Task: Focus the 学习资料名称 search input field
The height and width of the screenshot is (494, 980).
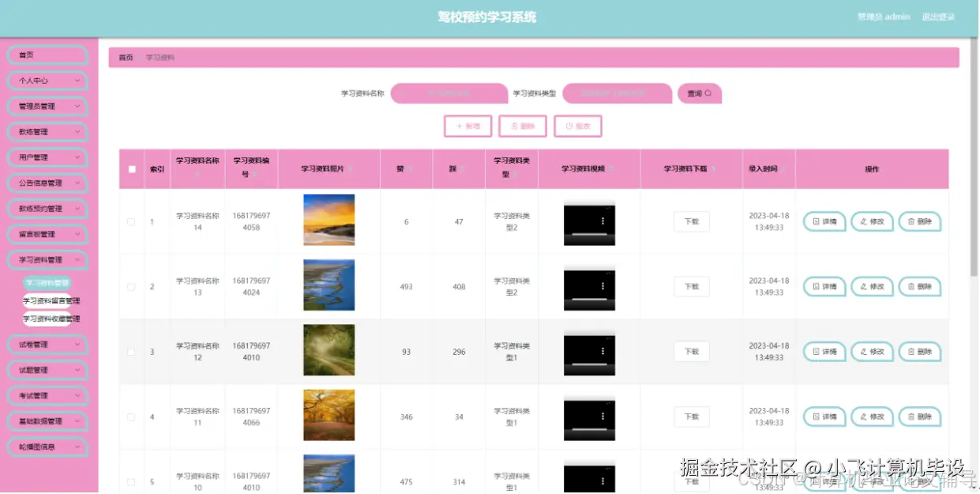Action: coord(449,93)
